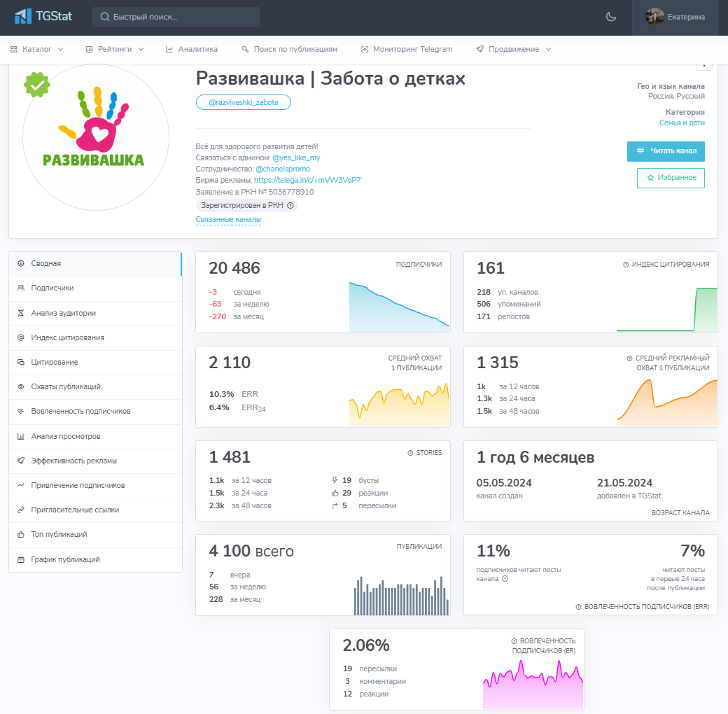
Task: Expand the Каталог dropdown menu
Action: click(37, 49)
